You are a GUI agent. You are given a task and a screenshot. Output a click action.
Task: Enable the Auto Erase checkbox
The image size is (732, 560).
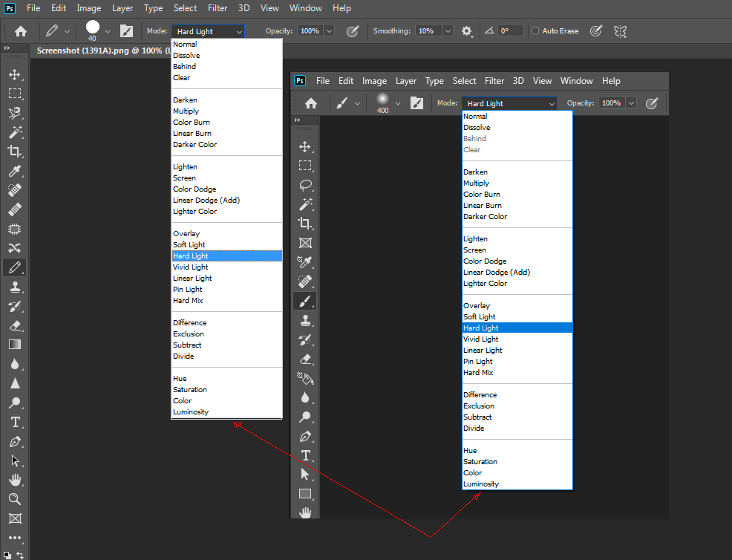pos(535,30)
